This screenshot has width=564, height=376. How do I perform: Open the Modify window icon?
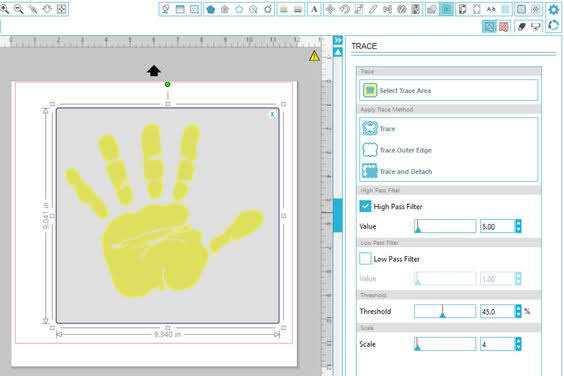point(432,9)
